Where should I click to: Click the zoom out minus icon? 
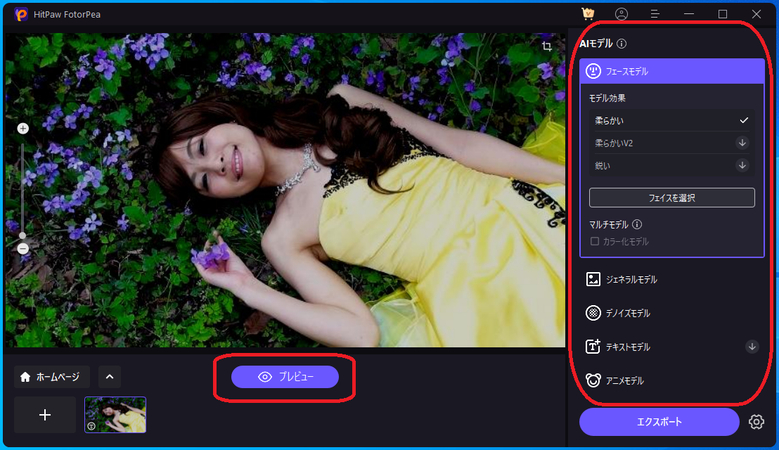click(x=23, y=247)
